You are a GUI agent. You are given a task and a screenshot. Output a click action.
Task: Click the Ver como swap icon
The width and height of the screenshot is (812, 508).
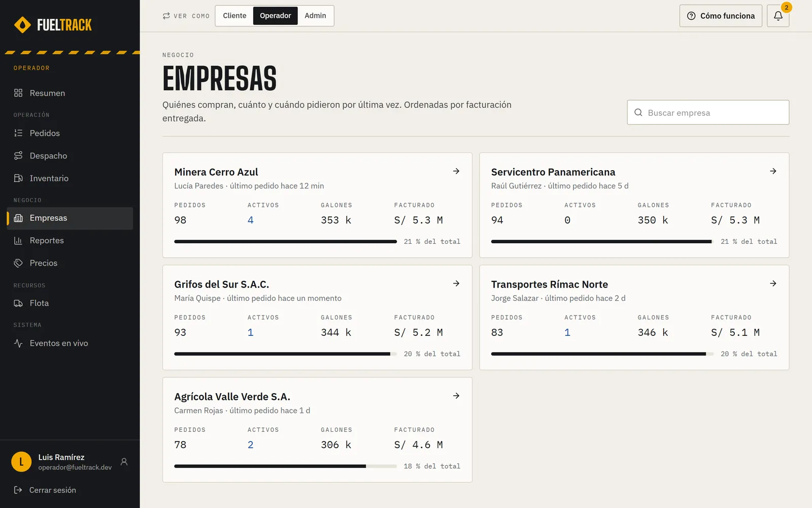point(166,16)
